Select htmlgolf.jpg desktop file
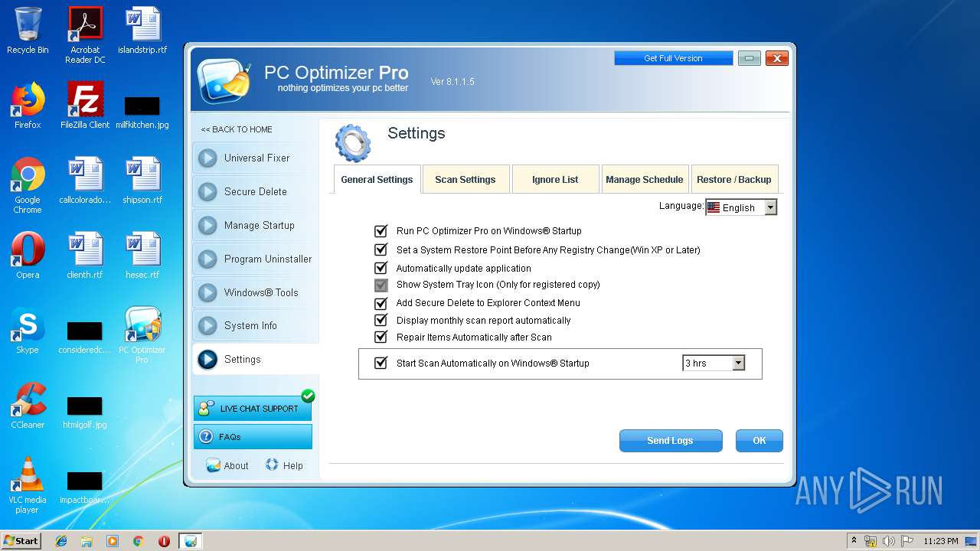Screen dimensions: 980x551 85,411
